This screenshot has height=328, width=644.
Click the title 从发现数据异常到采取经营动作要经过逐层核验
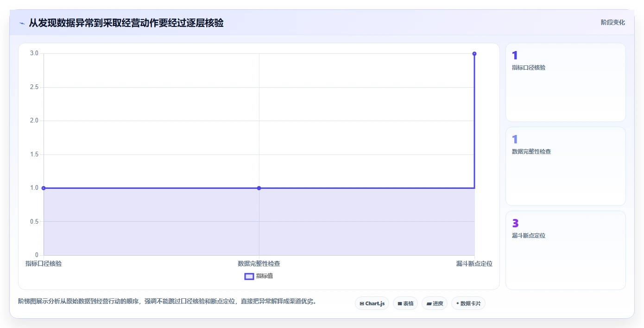[x=126, y=23]
